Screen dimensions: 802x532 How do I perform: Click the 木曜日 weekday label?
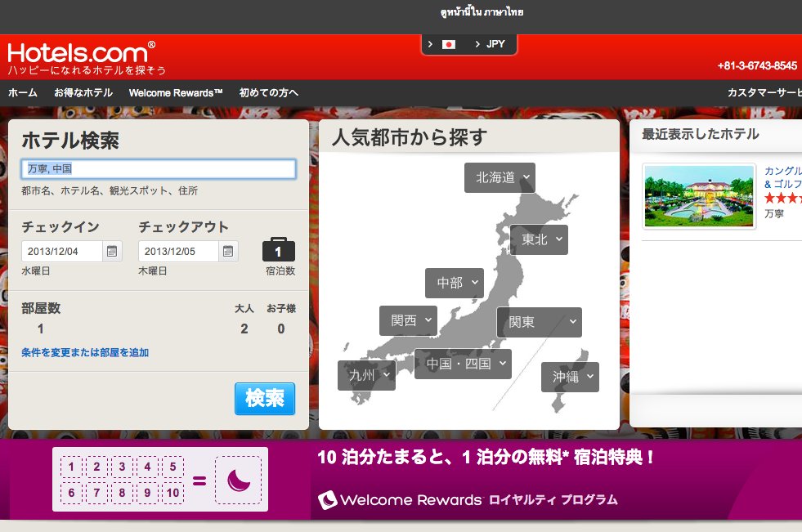coord(152,271)
